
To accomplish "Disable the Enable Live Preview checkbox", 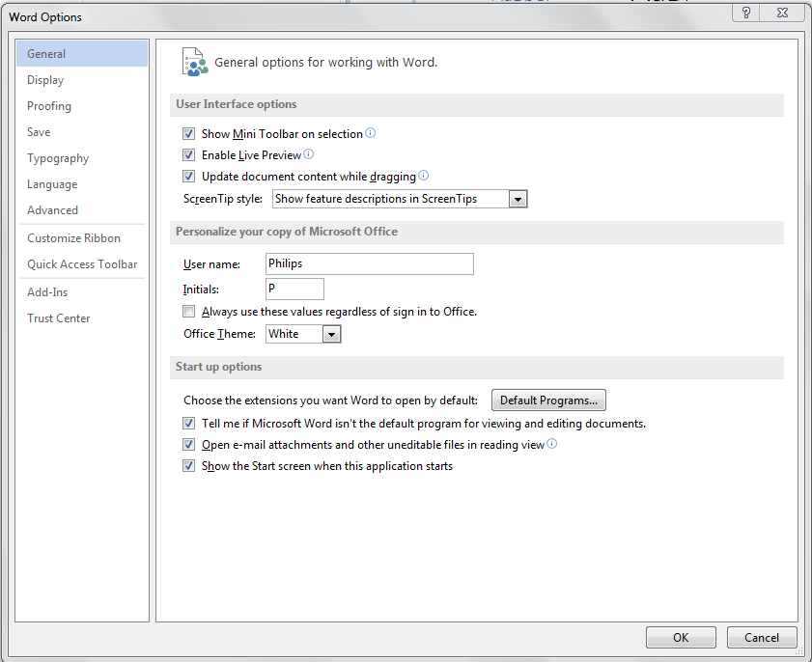I will (x=188, y=155).
